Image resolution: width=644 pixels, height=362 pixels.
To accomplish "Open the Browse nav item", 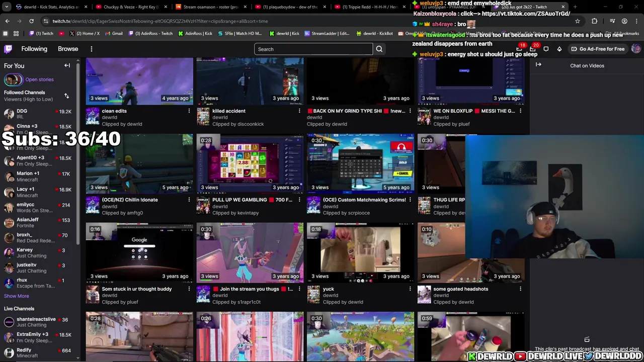I will [68, 49].
